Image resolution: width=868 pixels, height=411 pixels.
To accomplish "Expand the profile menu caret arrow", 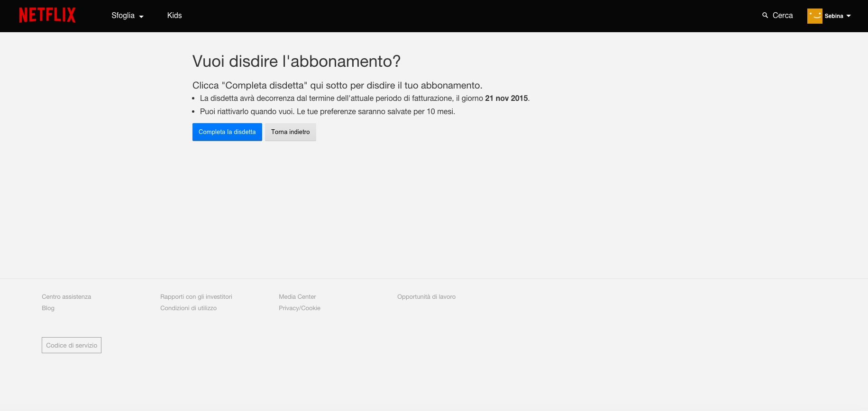I will point(849,16).
